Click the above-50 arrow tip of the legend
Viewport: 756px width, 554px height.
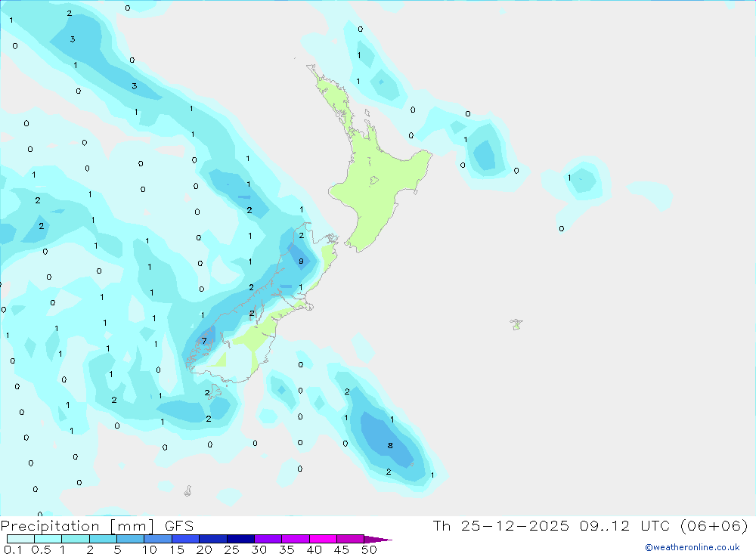(x=379, y=539)
